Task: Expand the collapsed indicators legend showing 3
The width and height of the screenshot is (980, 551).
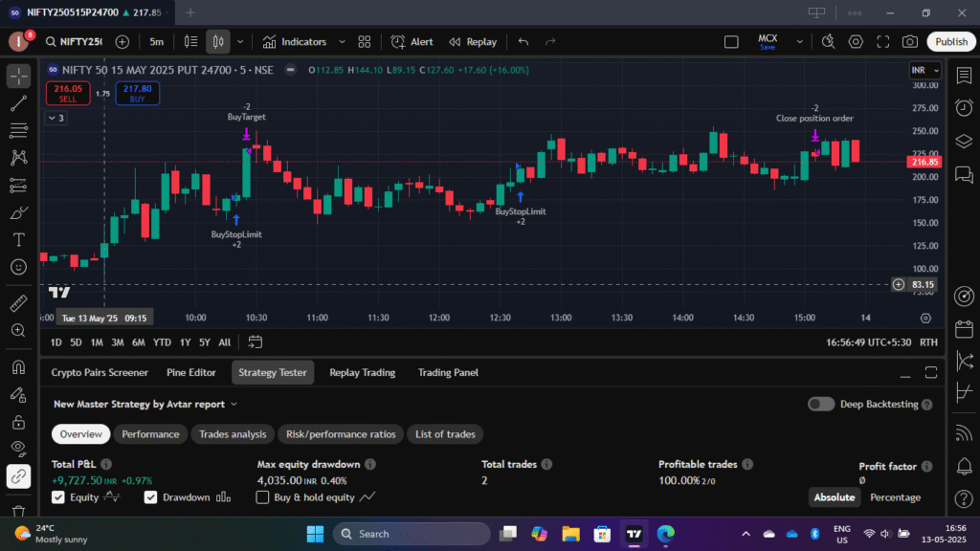Action: tap(56, 118)
